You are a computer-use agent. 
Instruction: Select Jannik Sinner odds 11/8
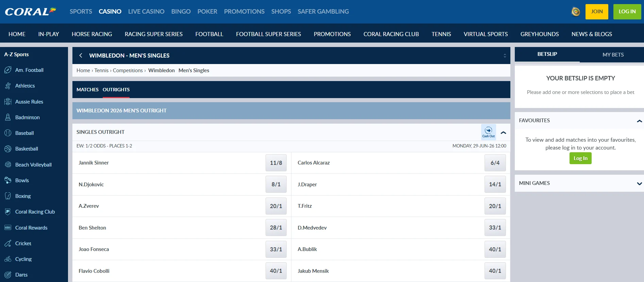276,163
